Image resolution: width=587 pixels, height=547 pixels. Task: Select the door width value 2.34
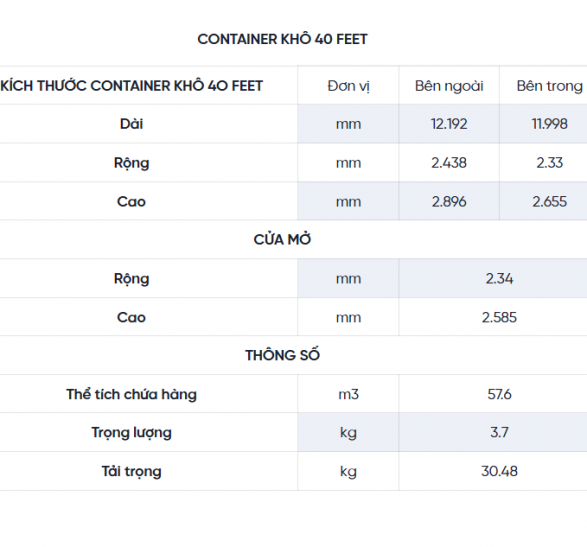click(x=499, y=279)
